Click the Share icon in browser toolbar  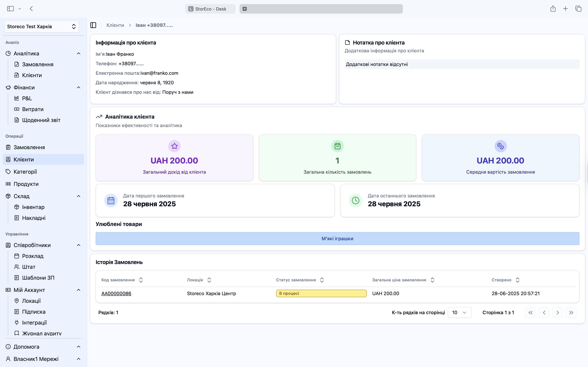pyautogui.click(x=553, y=9)
